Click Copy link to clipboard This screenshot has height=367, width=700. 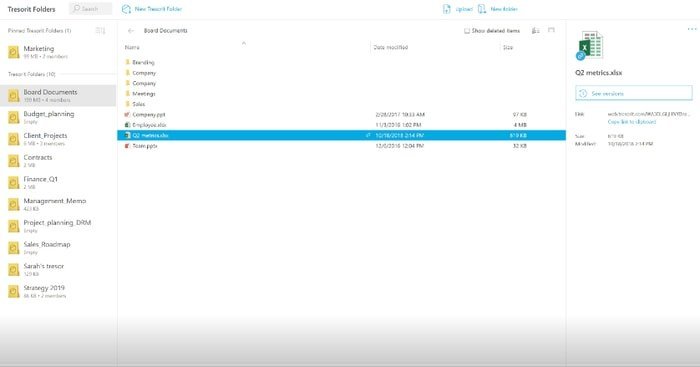coord(631,121)
